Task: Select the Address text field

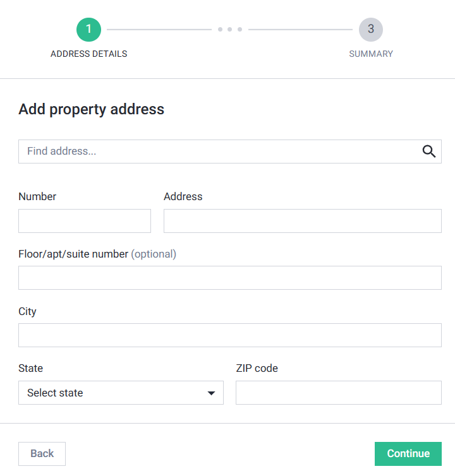Action: (x=302, y=221)
